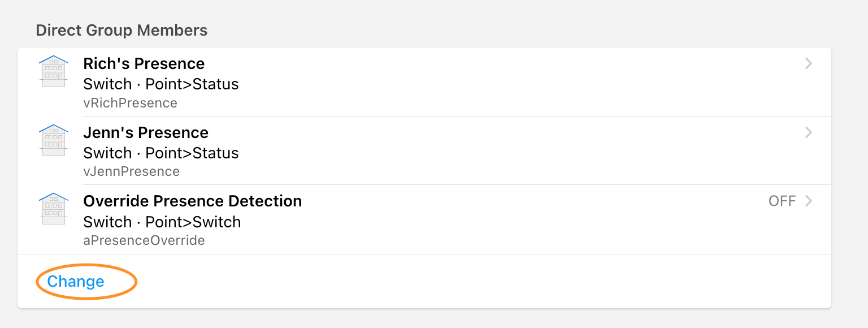
Task: Click Switch · Point>Status under Jenn's Presence
Action: [160, 153]
